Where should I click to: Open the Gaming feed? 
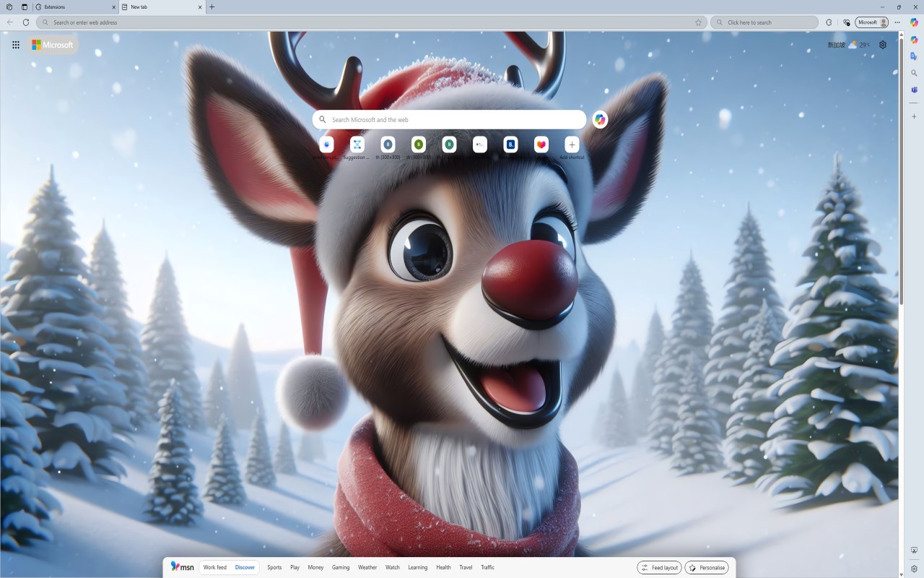pyautogui.click(x=341, y=567)
